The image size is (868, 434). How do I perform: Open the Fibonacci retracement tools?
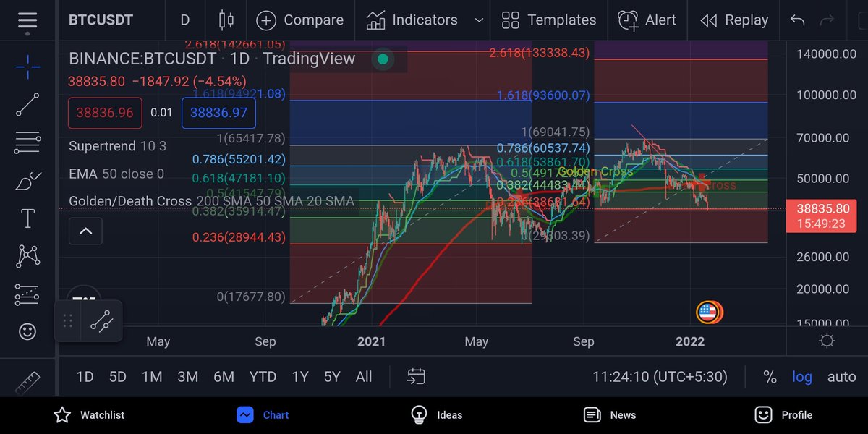(27, 142)
